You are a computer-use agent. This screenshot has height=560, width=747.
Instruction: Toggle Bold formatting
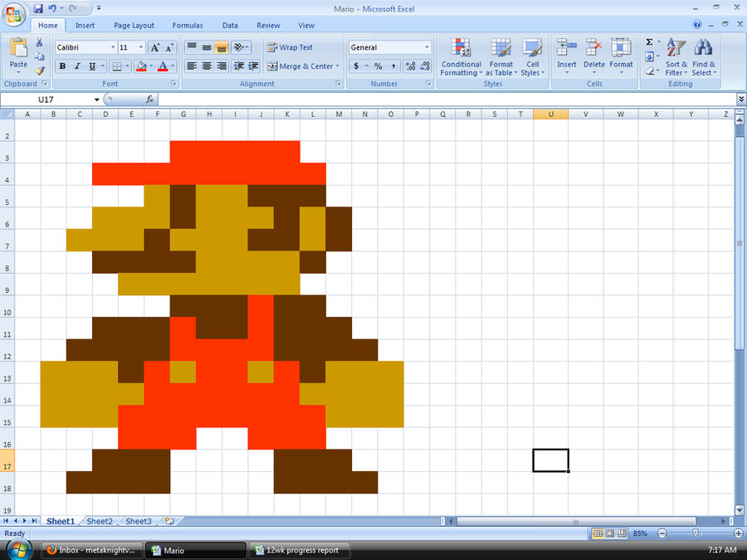click(62, 66)
